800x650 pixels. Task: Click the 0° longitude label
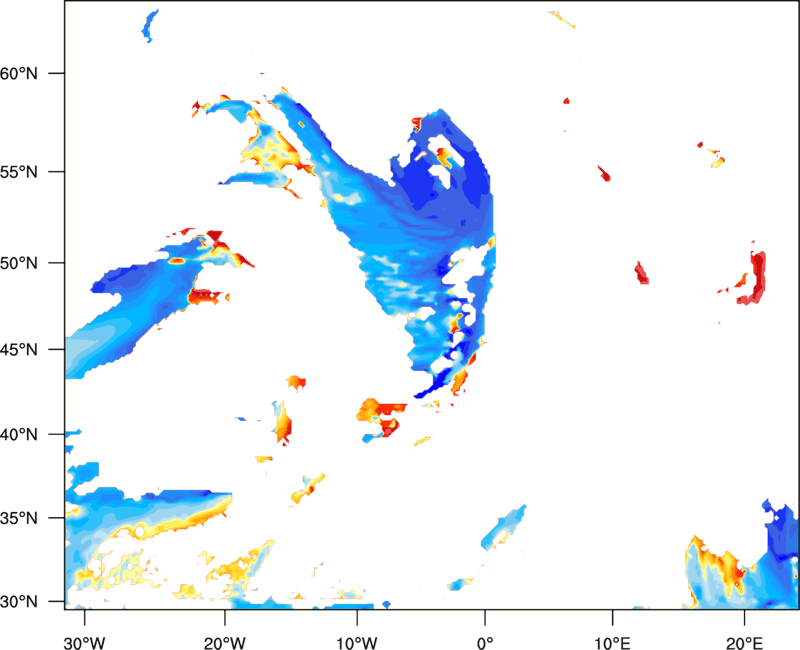click(x=485, y=643)
